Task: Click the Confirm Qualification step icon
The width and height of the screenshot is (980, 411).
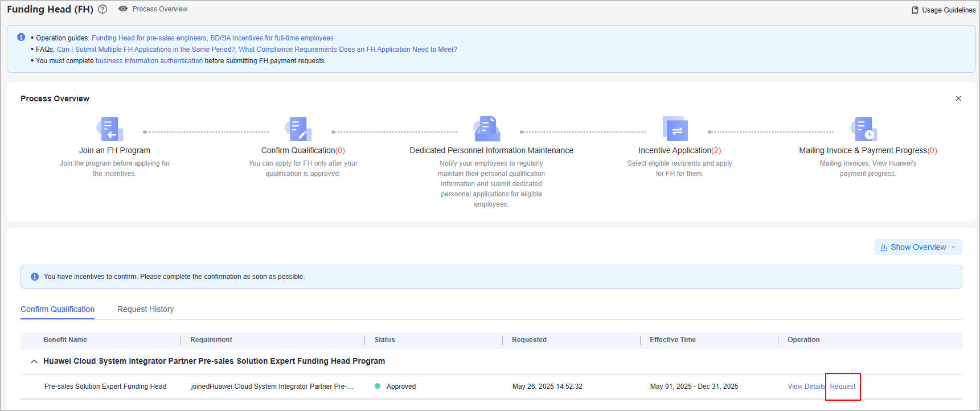Action: tap(298, 129)
